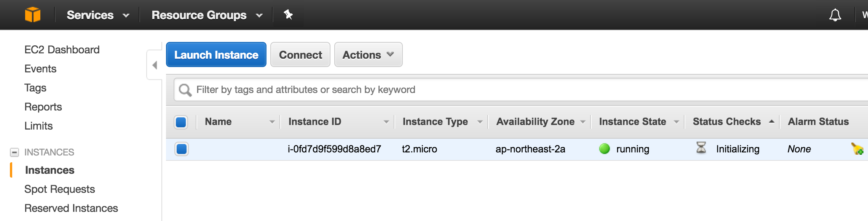The width and height of the screenshot is (868, 221).
Task: Open the notifications bell
Action: pyautogui.click(x=835, y=15)
